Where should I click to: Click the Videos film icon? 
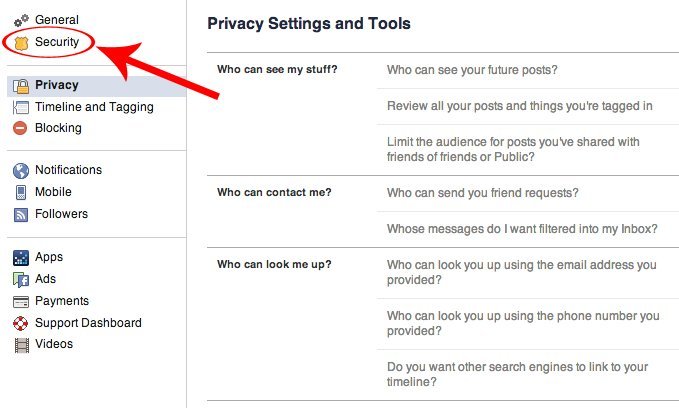click(21, 345)
